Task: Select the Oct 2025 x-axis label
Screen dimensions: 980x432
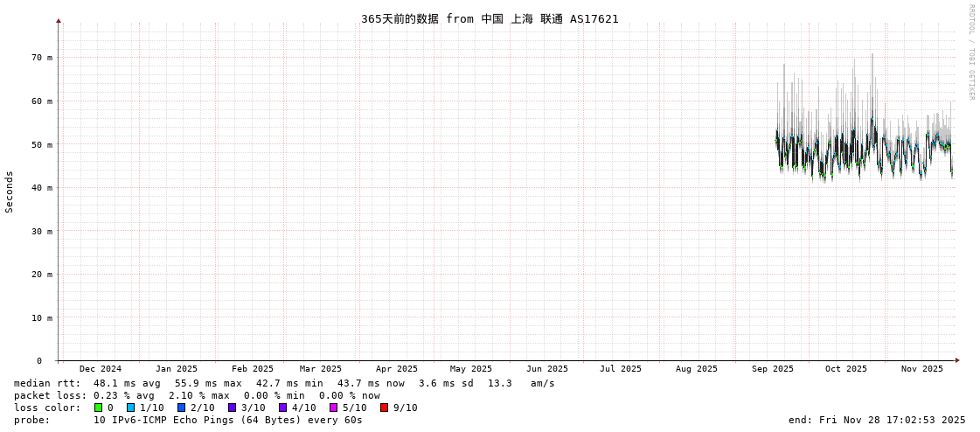Action: (x=846, y=369)
